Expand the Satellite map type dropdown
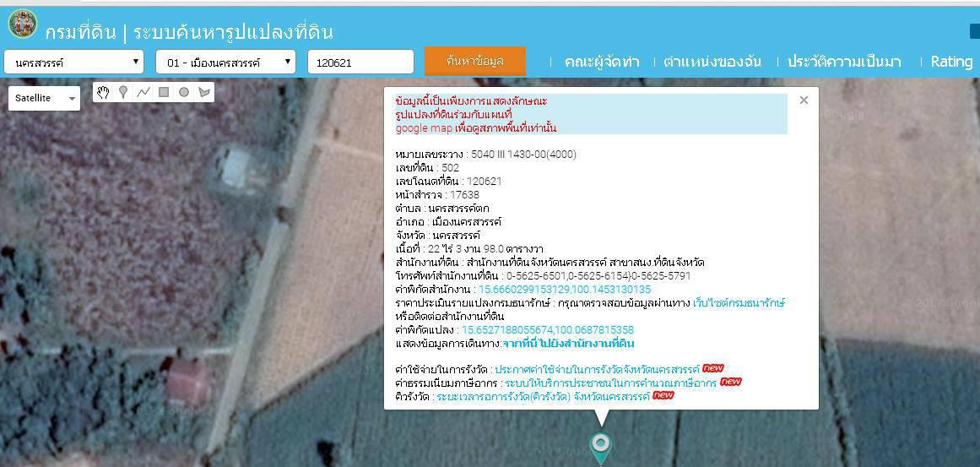This screenshot has width=980, height=467. pyautogui.click(x=45, y=98)
